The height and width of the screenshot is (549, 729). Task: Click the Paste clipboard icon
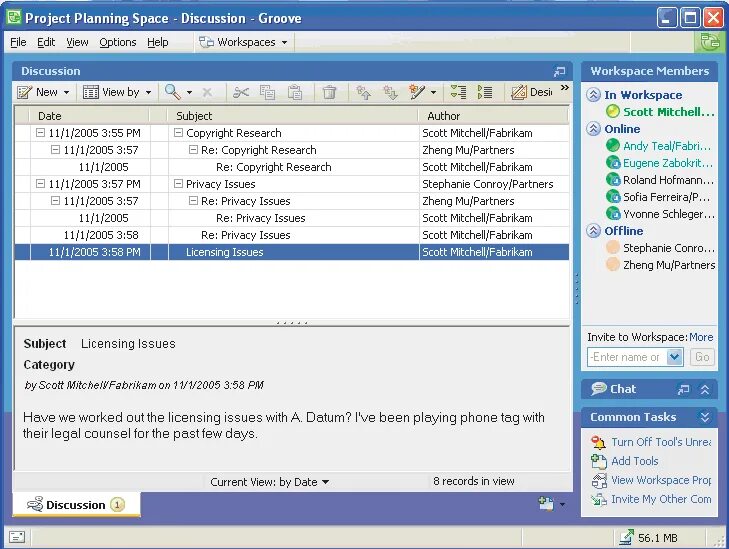[295, 92]
